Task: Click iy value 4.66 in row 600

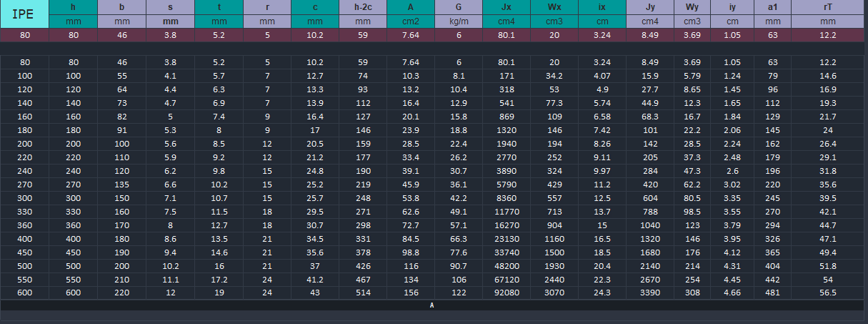Action: 732,293
